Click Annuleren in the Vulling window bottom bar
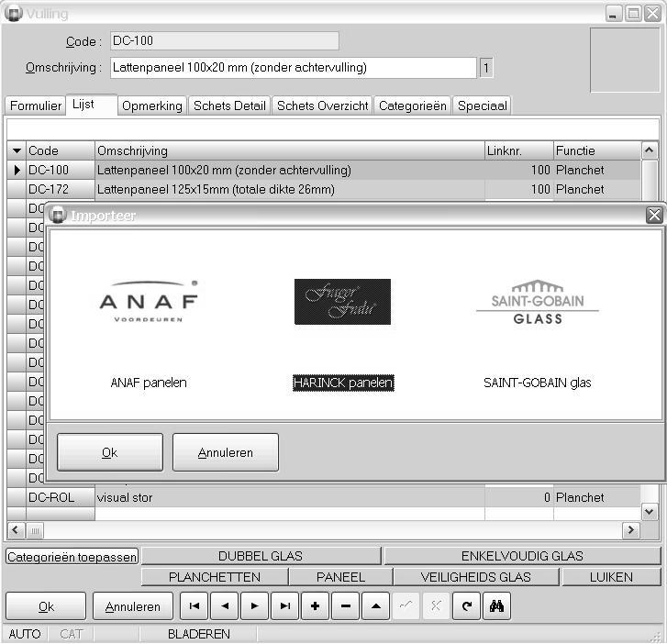This screenshot has width=667, height=644. coord(133,606)
